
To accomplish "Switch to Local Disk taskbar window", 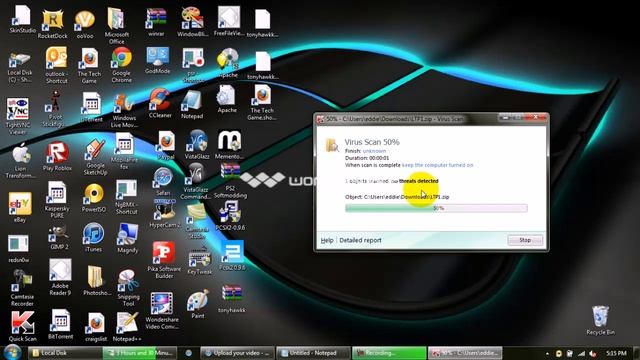I will point(65,353).
